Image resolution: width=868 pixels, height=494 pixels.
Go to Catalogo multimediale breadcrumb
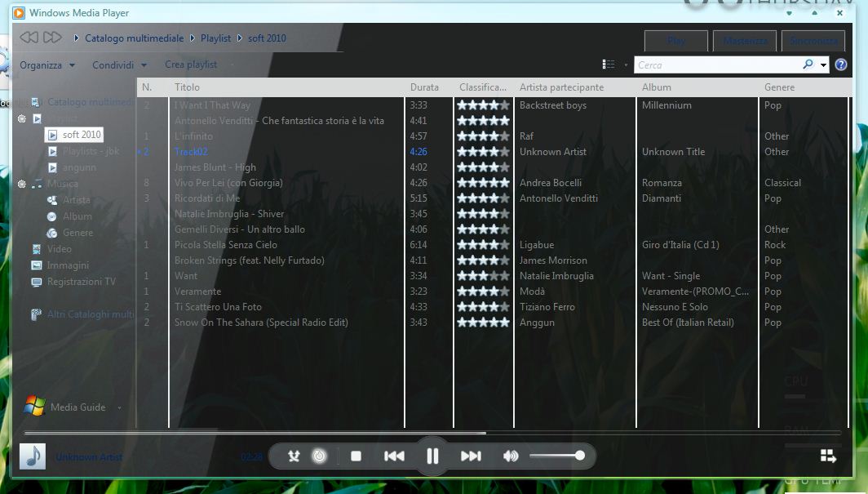[x=134, y=38]
